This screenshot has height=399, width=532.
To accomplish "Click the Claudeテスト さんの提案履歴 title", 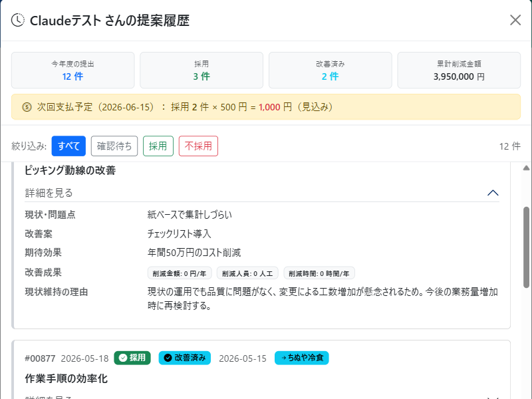I will (x=110, y=21).
